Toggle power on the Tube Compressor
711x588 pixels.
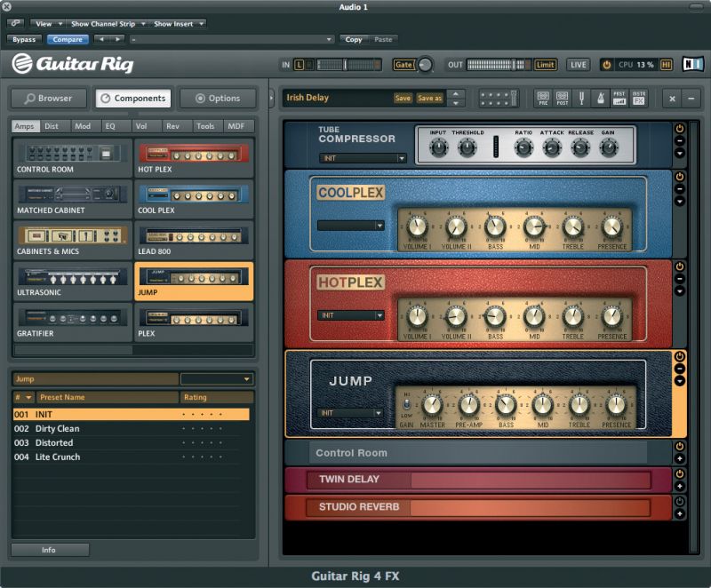coord(679,129)
